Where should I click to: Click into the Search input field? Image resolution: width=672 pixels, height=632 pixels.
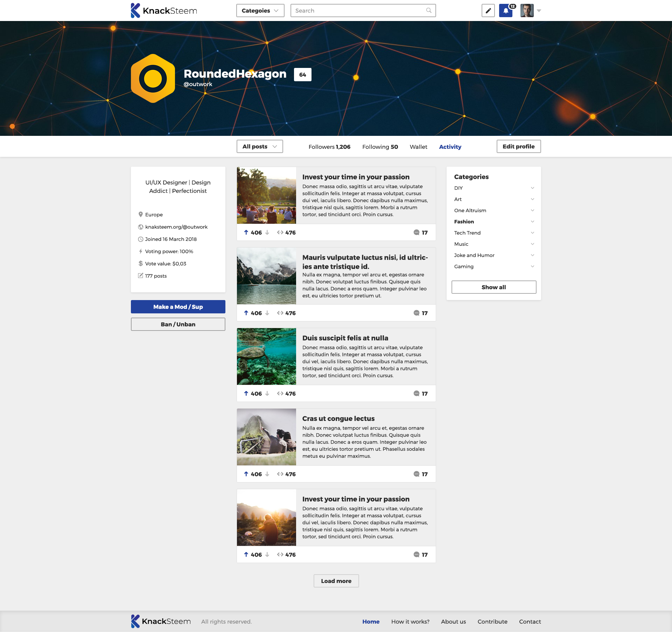[x=357, y=11]
